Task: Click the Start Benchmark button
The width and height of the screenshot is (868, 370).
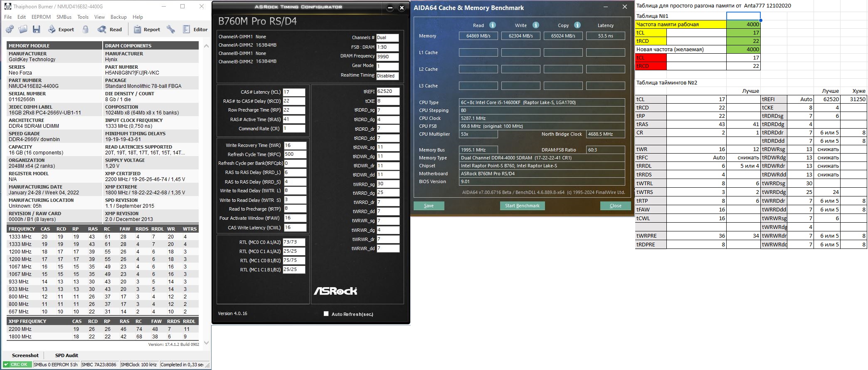Action: coord(522,206)
